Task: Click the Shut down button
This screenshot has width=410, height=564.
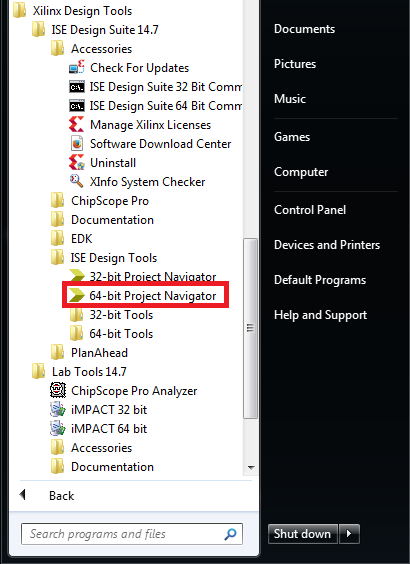Action: [302, 533]
